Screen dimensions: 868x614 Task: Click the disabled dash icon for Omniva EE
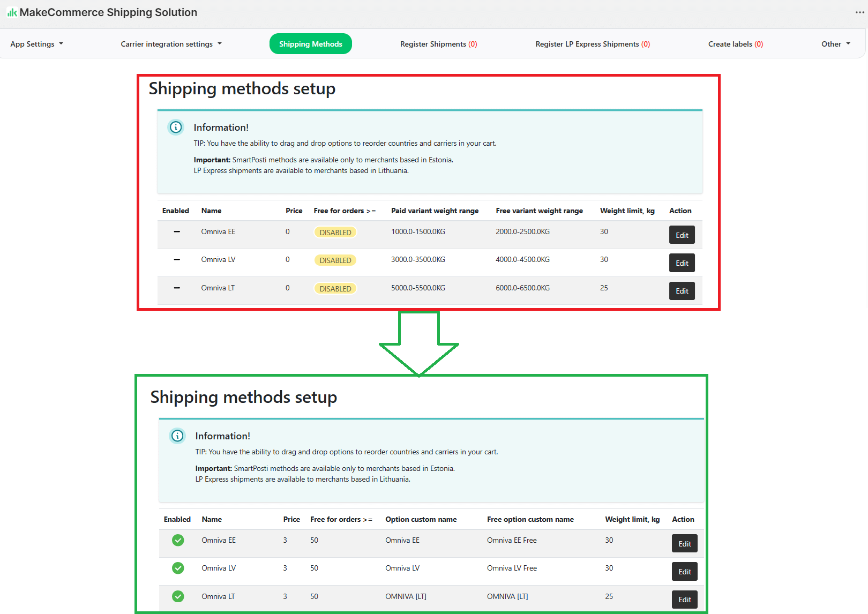point(177,232)
